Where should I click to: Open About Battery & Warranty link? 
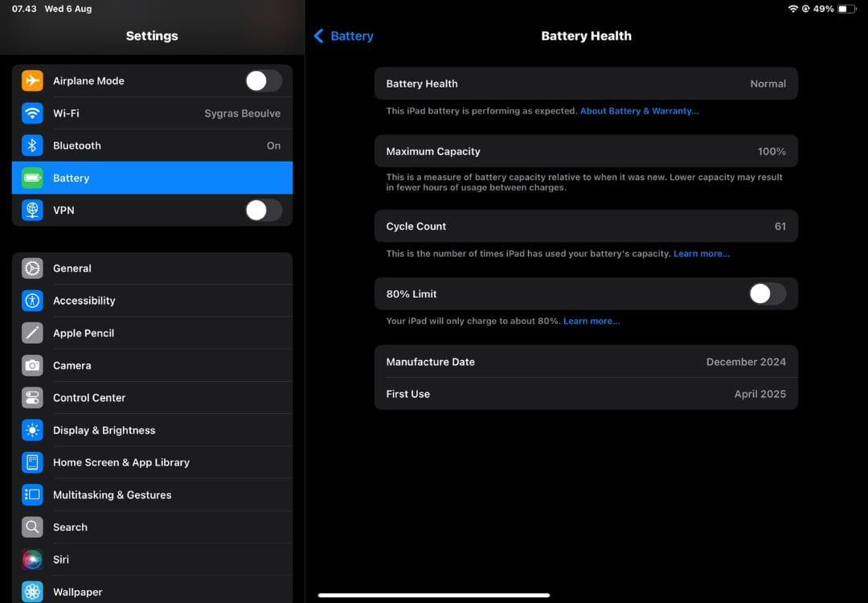639,111
